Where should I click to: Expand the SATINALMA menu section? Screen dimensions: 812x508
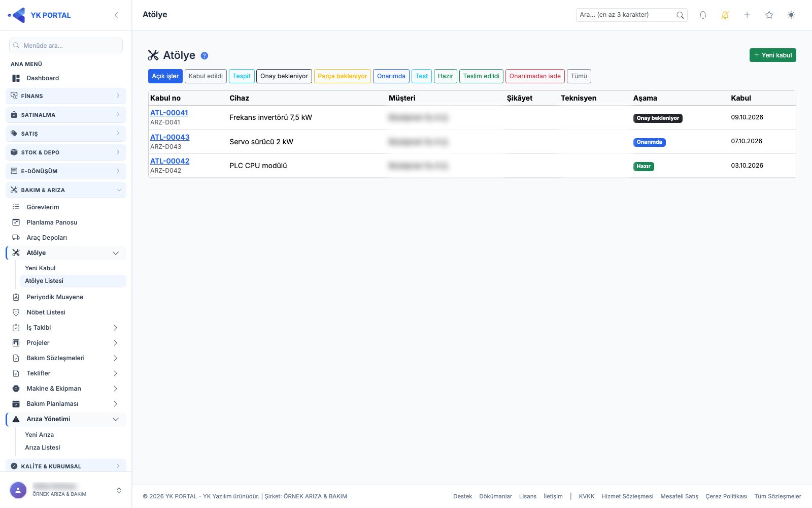point(66,115)
